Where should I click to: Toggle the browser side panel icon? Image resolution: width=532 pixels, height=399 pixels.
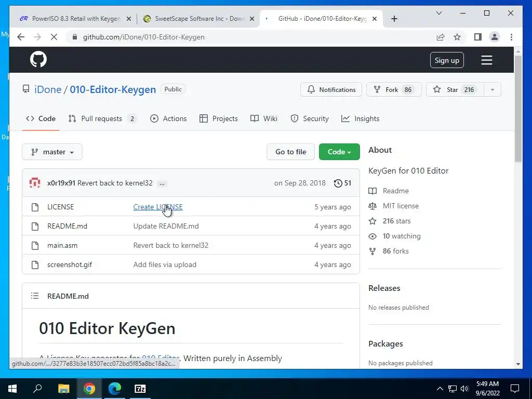pyautogui.click(x=478, y=37)
